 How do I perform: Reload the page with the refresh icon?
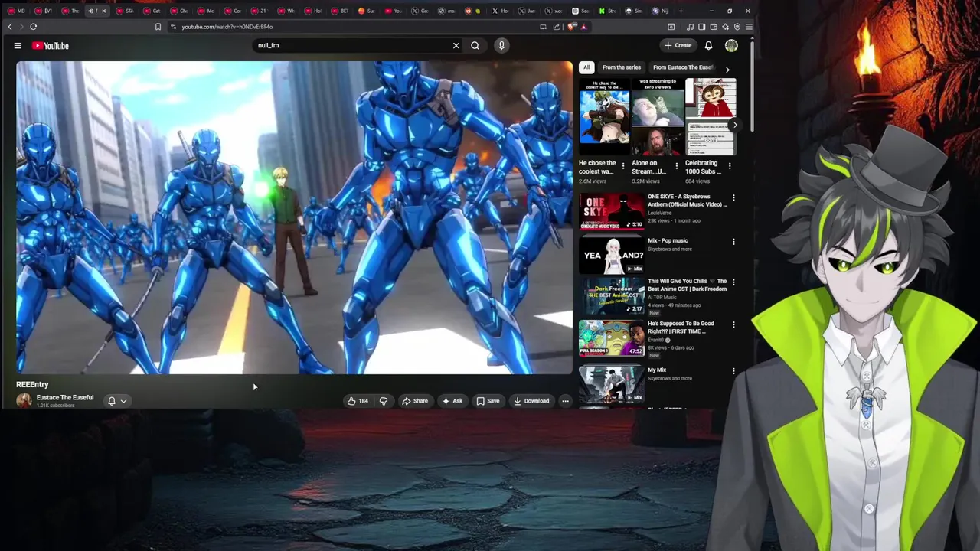(x=34, y=27)
